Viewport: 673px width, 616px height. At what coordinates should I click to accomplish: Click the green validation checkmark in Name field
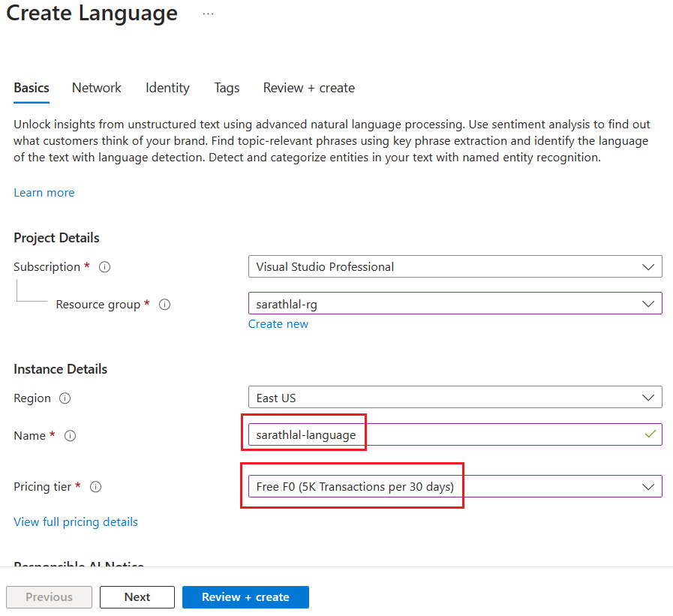pos(650,434)
